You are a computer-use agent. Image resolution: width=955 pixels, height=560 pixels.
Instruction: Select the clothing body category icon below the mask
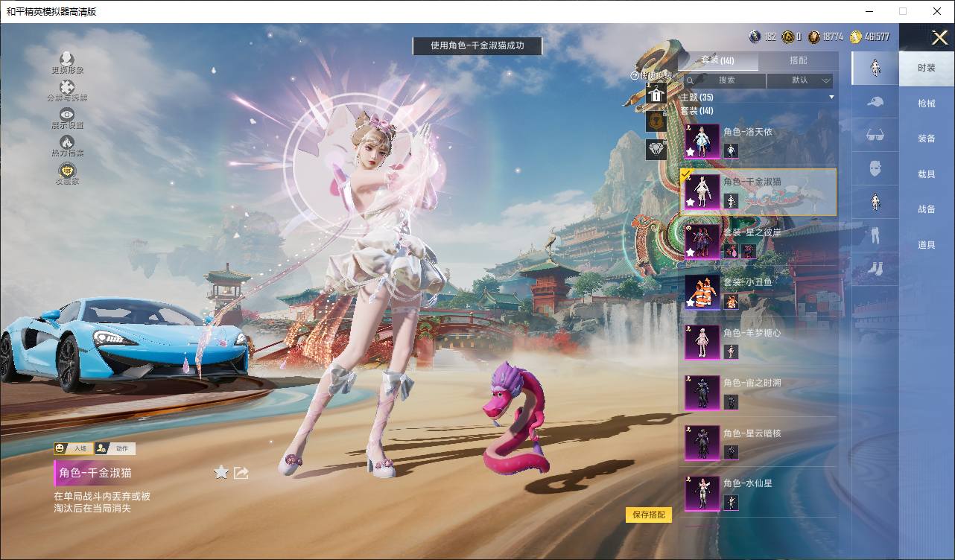[875, 202]
